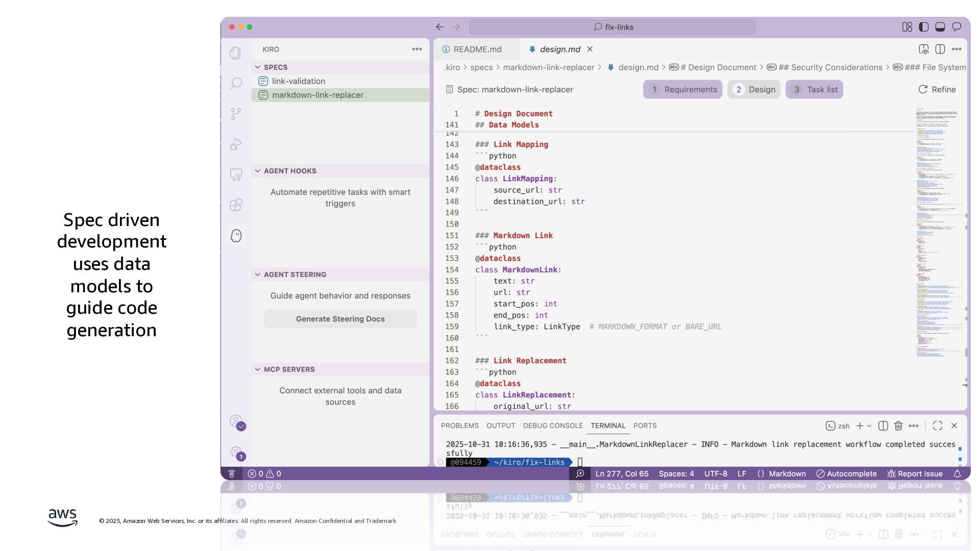Viewport: 980px width, 551px height.
Task: Click the fix-links search field
Action: (x=612, y=27)
